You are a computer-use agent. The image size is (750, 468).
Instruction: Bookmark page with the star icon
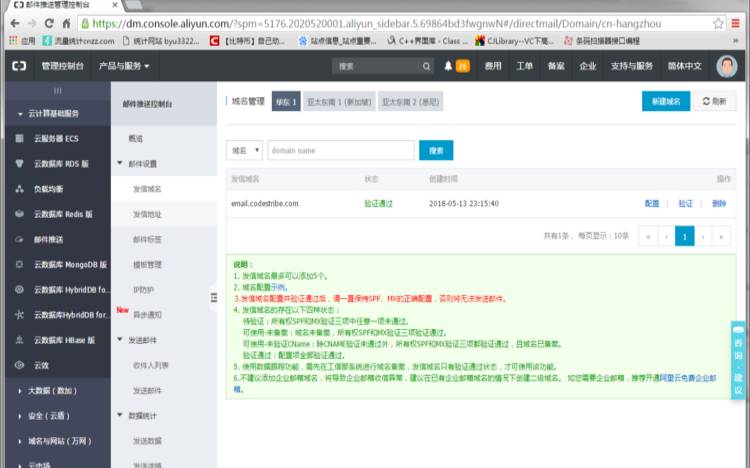tap(718, 23)
